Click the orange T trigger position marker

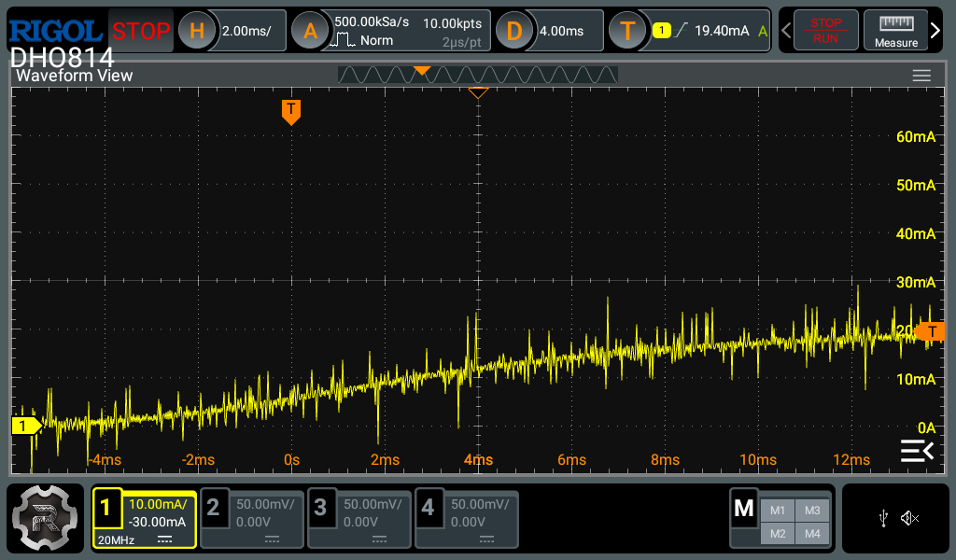pyautogui.click(x=291, y=112)
